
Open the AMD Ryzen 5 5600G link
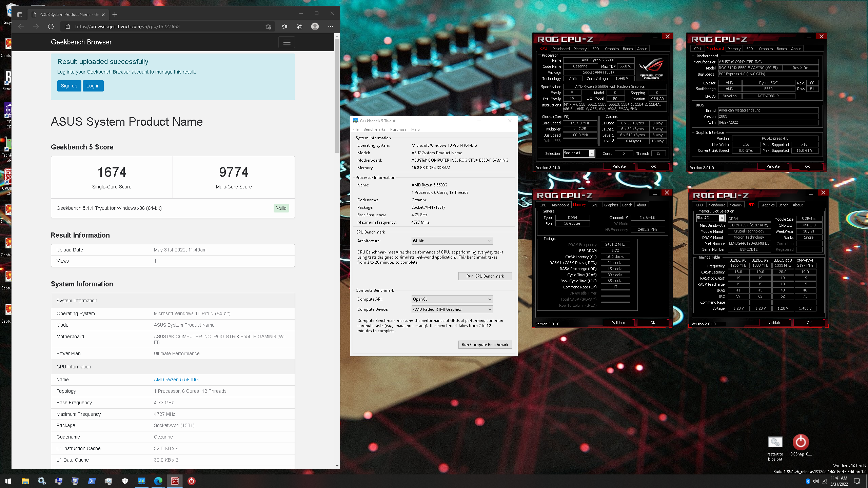tap(176, 380)
